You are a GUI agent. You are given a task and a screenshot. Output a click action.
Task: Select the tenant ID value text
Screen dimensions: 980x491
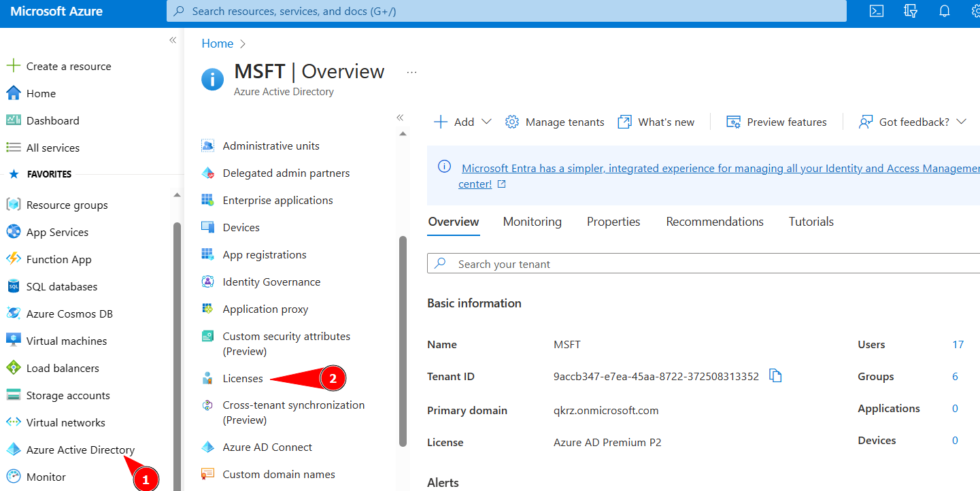click(656, 376)
